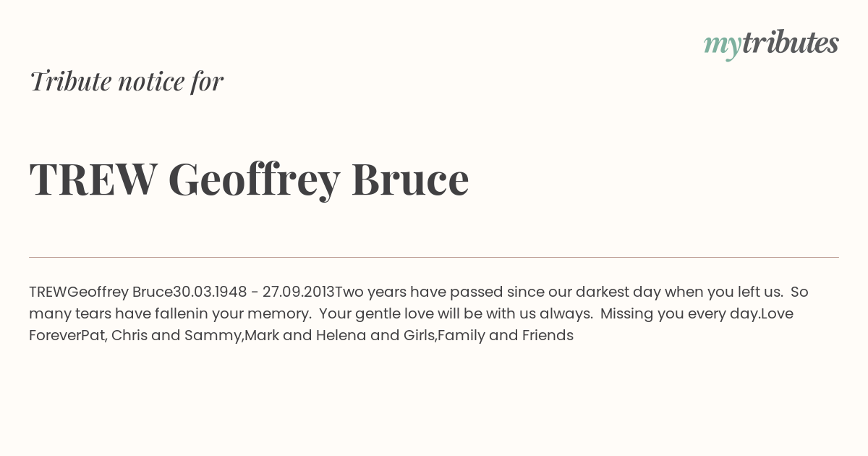Screen dimensions: 868x456
Task: Select the word 'Geoffrey' in the large title
Action: point(254,180)
